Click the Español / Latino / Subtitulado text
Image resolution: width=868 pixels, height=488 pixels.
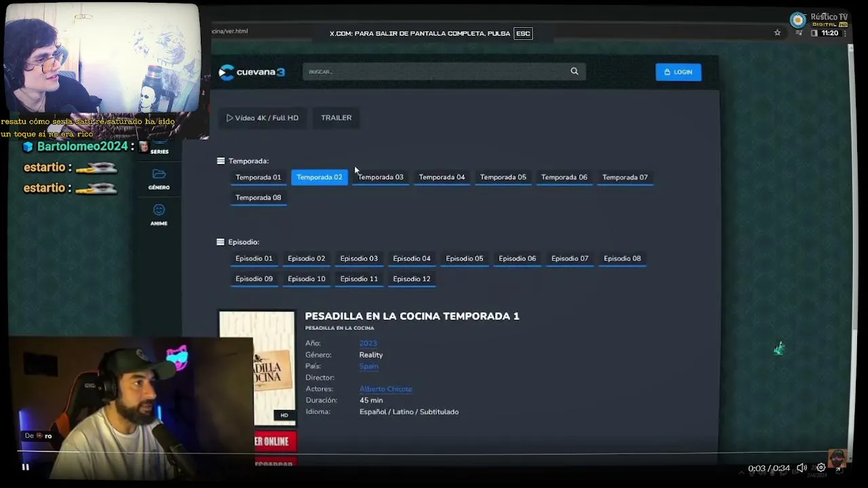409,412
